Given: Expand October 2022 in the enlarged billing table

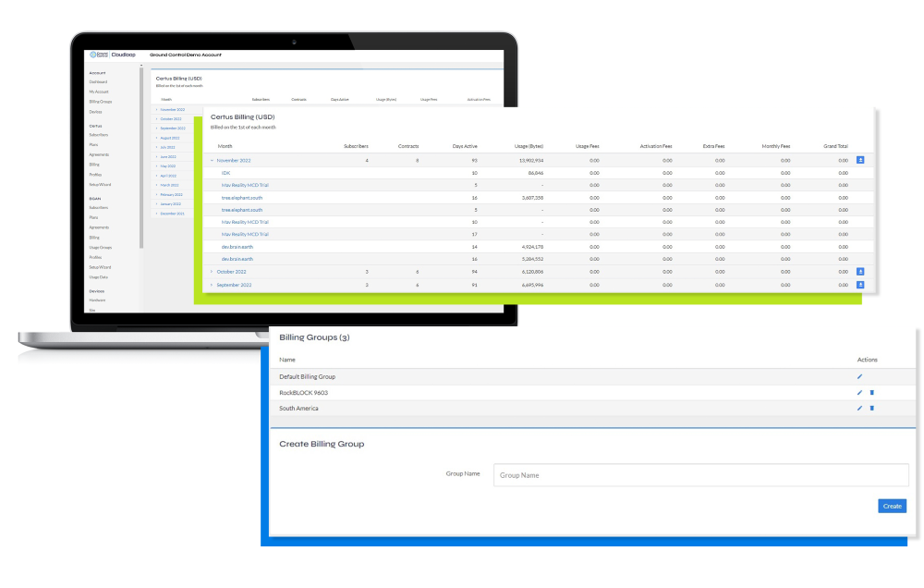Looking at the screenshot, I should coord(213,271).
